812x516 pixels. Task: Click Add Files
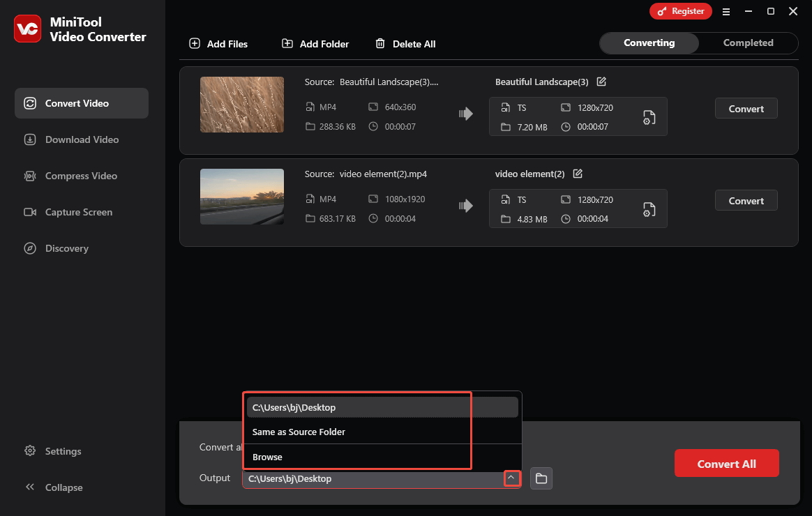(218, 44)
